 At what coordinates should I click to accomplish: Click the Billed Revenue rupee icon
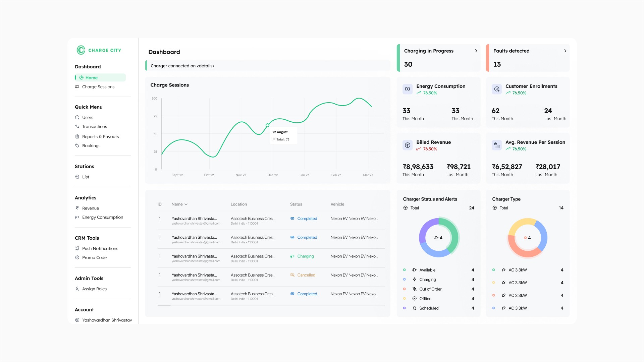pos(408,145)
